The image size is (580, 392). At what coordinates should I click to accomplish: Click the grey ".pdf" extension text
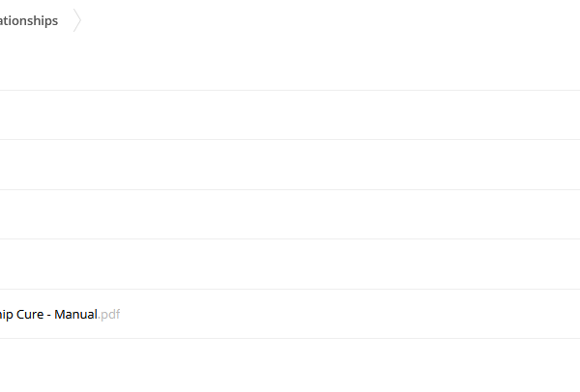(109, 315)
